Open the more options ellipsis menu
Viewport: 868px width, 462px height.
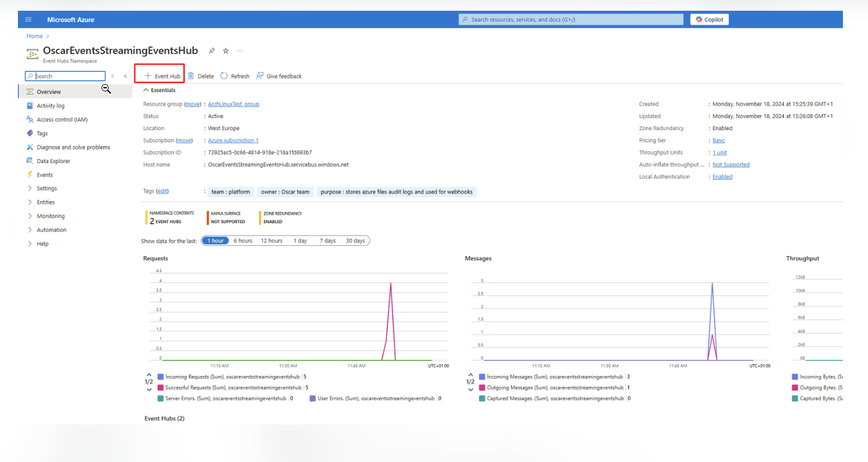(240, 51)
